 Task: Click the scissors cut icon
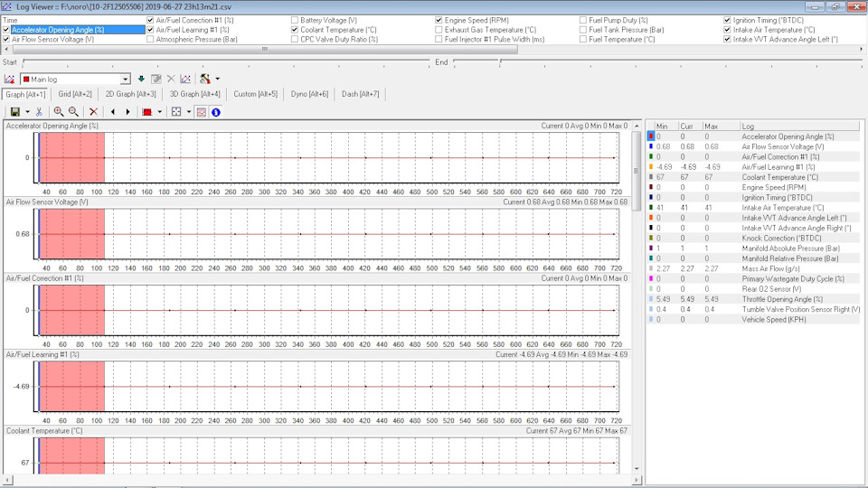(39, 112)
